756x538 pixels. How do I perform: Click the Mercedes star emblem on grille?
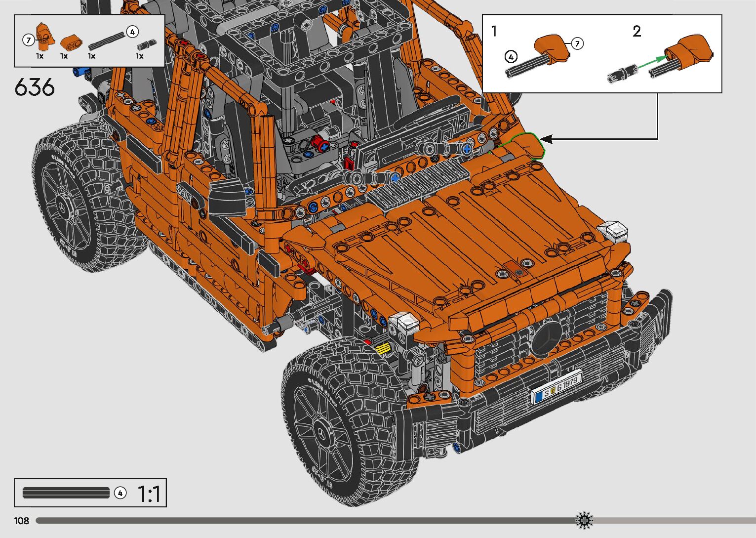547,339
